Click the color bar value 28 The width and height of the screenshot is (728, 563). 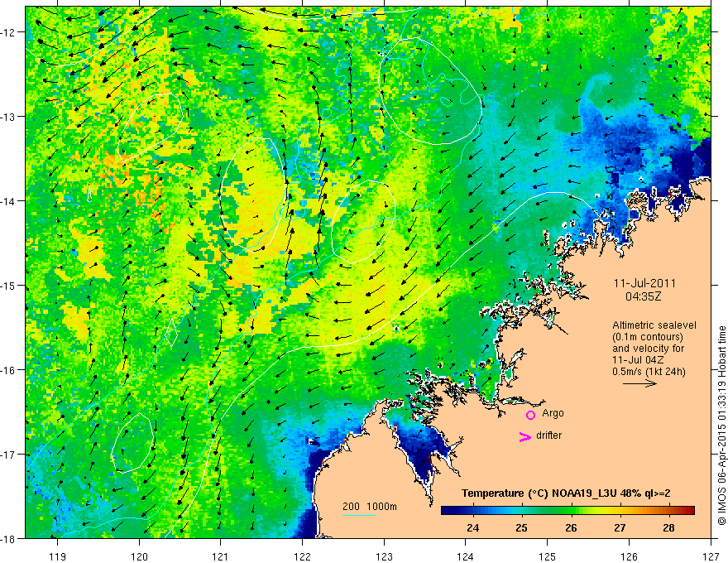[x=668, y=527]
